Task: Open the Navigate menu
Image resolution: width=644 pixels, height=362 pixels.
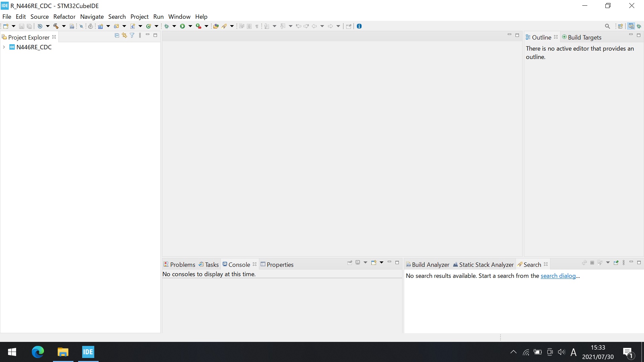Action: click(x=92, y=16)
